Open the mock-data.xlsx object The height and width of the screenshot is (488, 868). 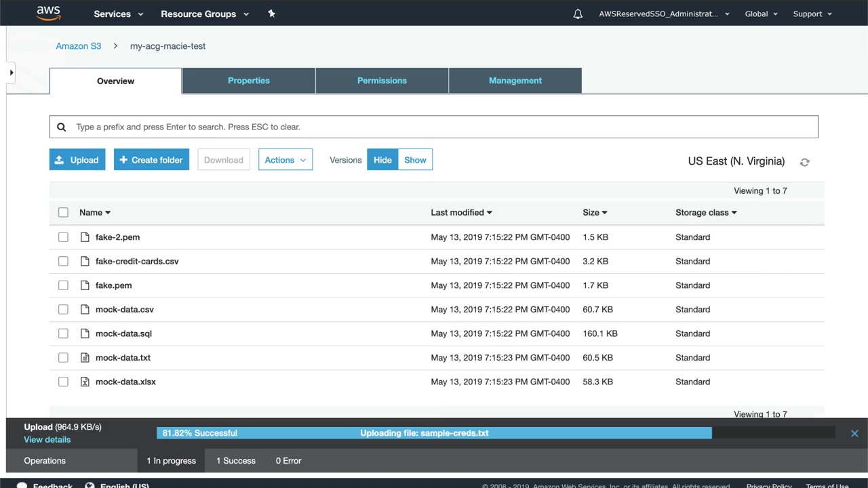(125, 382)
